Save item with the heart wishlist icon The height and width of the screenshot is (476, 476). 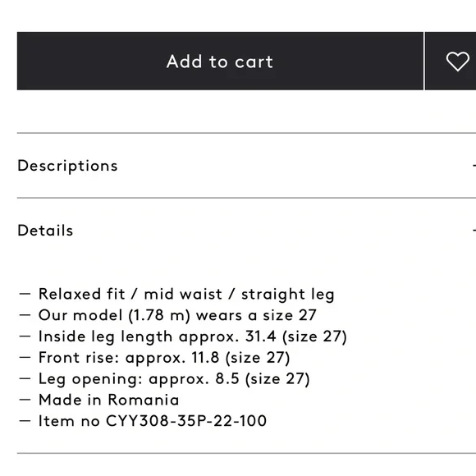tap(457, 61)
